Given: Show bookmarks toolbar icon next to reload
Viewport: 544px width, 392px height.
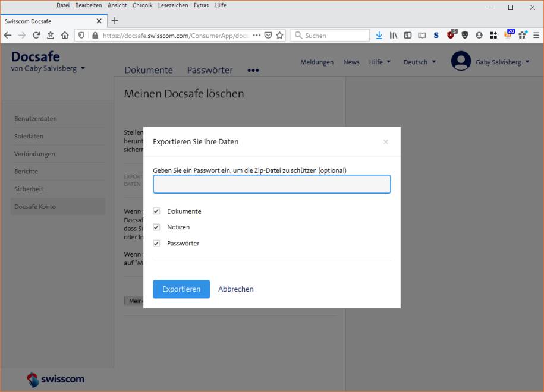Looking at the screenshot, I should coord(51,36).
